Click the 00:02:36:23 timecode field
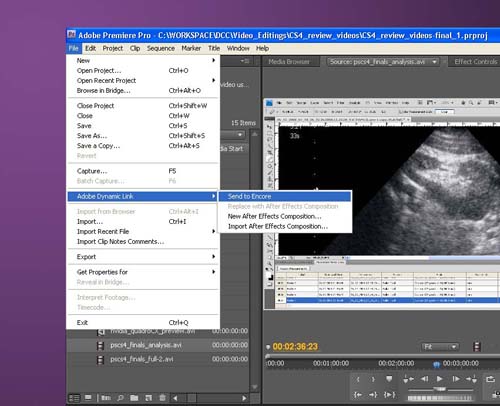The height and width of the screenshot is (406, 500). point(295,347)
